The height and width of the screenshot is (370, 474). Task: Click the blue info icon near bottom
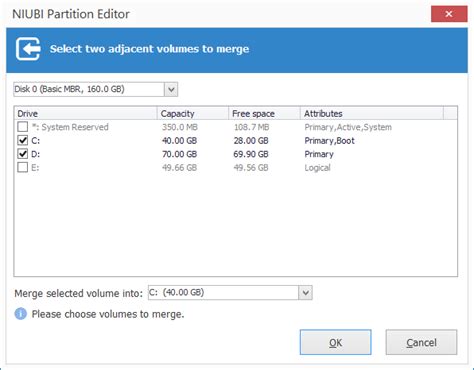click(21, 314)
